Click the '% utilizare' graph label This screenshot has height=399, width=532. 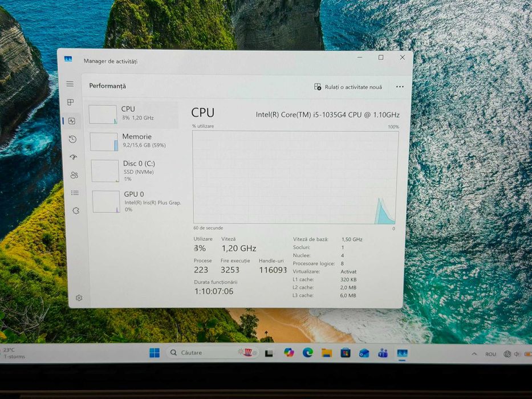[203, 126]
